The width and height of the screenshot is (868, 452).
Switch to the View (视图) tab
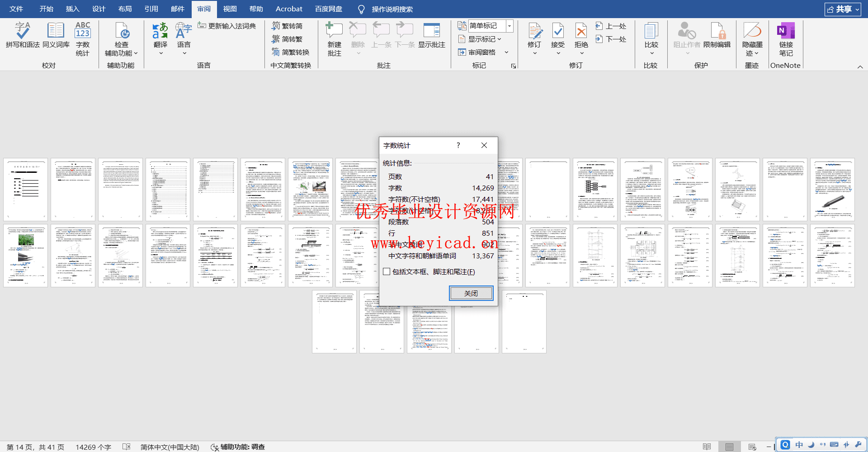tap(230, 9)
